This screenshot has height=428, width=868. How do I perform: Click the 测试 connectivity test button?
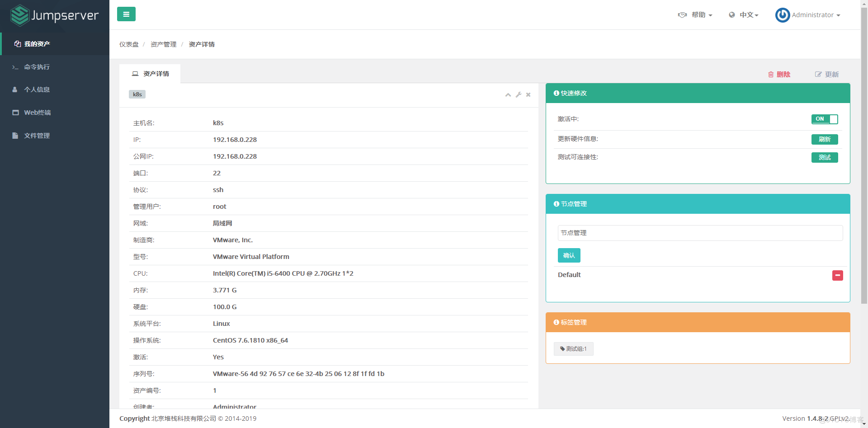pos(825,157)
